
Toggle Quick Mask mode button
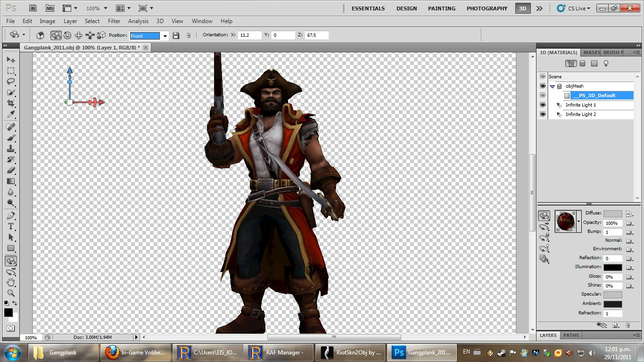(x=11, y=328)
